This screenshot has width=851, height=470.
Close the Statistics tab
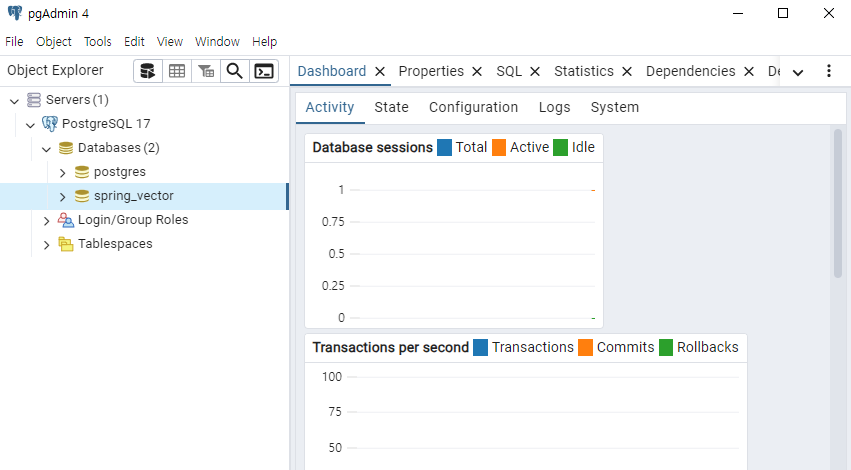(627, 72)
